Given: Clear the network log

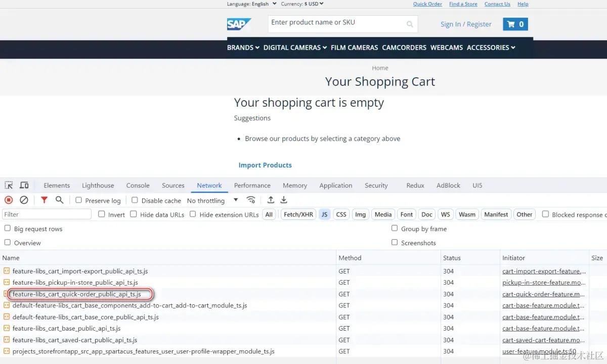Looking at the screenshot, I should (x=24, y=200).
